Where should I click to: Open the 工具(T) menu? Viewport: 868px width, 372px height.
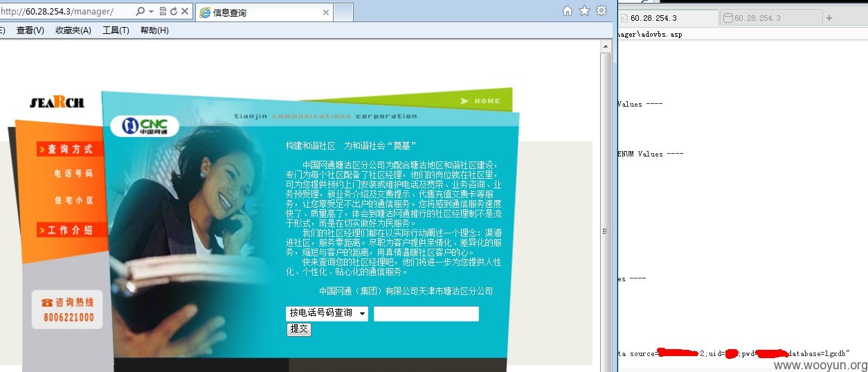(116, 30)
